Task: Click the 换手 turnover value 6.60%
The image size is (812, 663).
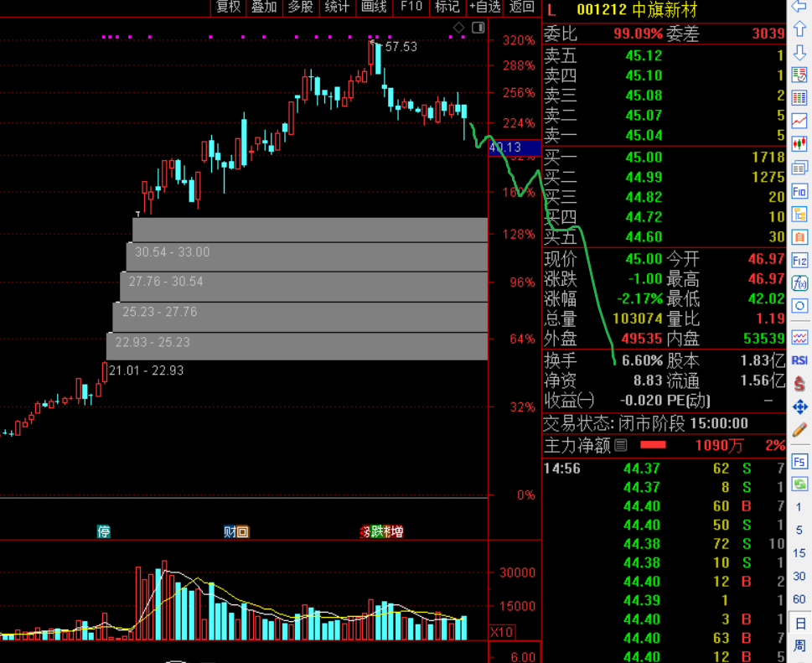Action: [x=642, y=360]
